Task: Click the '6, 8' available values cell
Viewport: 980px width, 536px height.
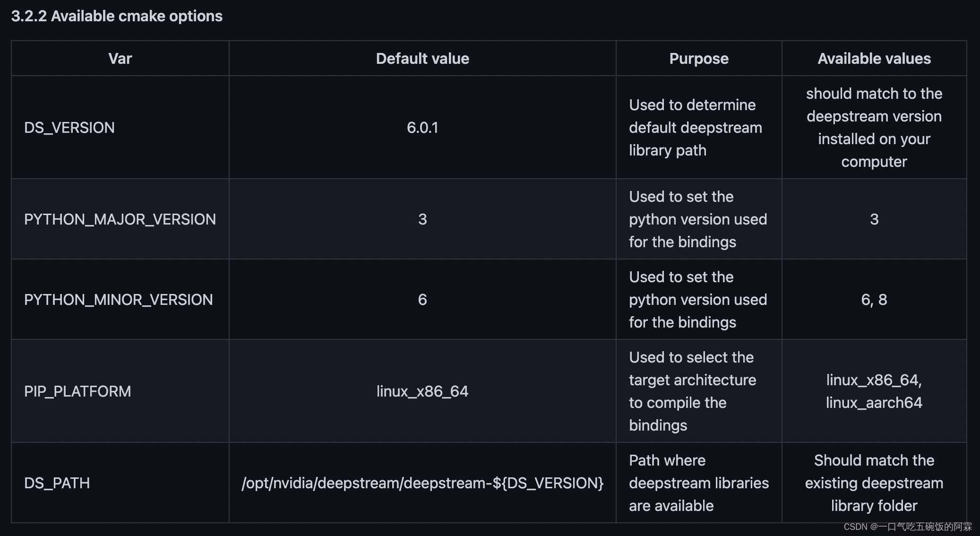Action: tap(874, 300)
